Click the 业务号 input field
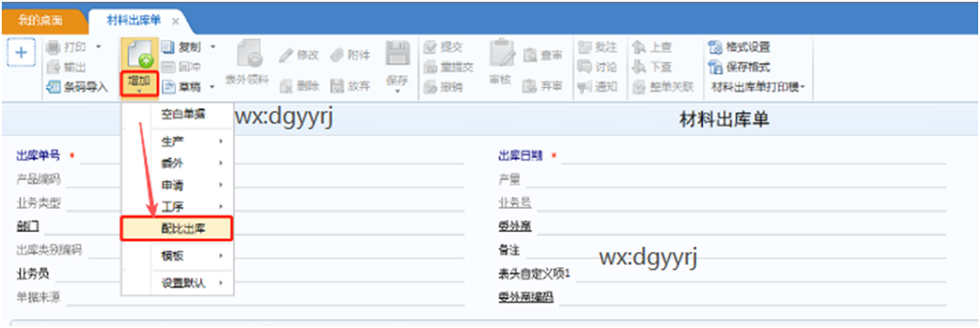Image resolution: width=980 pixels, height=328 pixels. 742,203
